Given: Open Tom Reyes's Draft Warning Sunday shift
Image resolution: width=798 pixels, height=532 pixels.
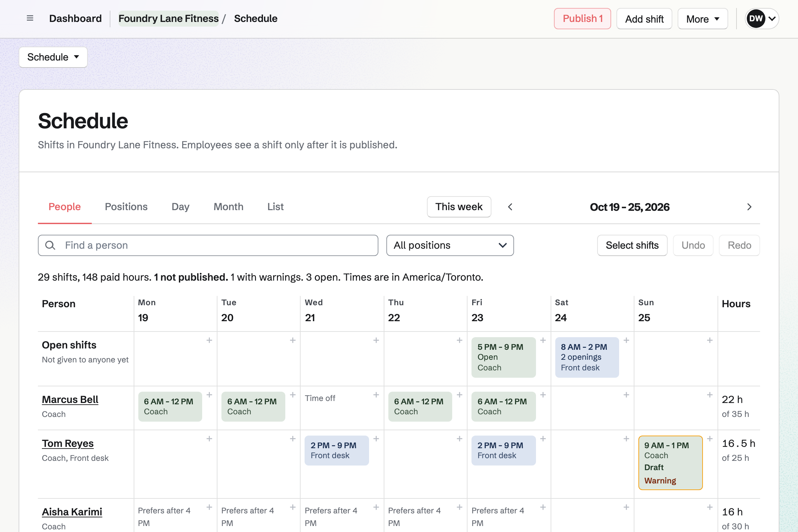Looking at the screenshot, I should (670, 463).
